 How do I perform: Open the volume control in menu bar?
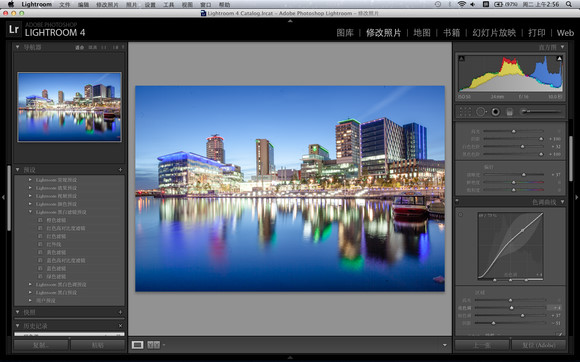472,4
